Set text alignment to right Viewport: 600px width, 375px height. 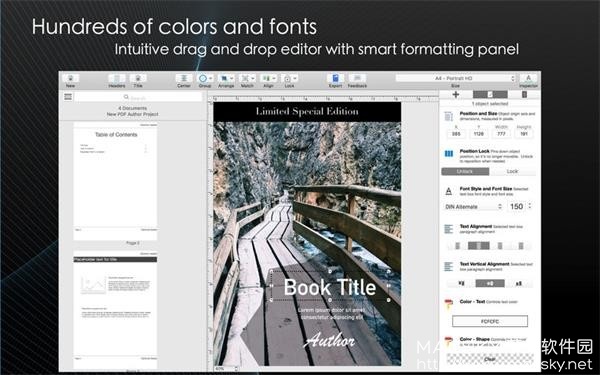pyautogui.click(x=500, y=246)
